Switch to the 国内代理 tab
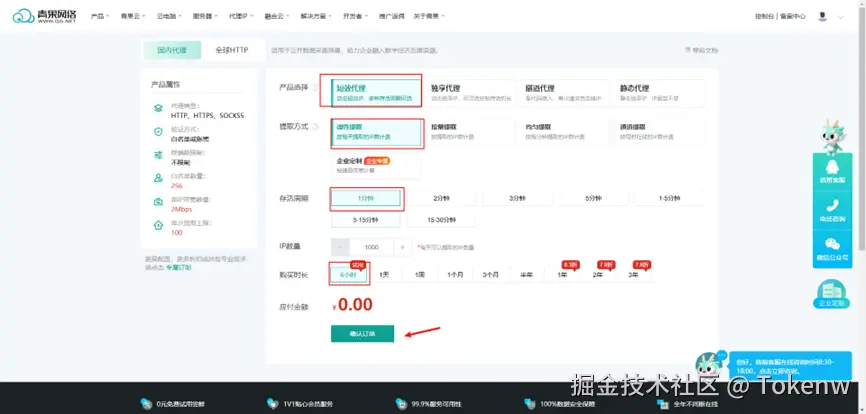This screenshot has width=866, height=414. click(x=172, y=50)
